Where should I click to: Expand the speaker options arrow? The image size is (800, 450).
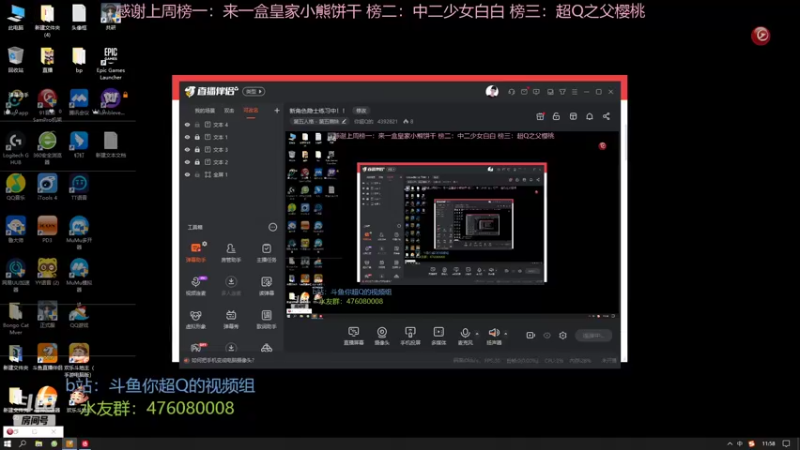506,334
